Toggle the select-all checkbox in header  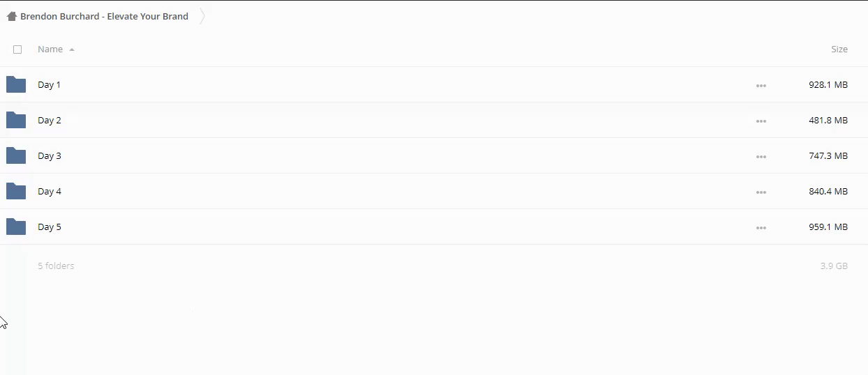[x=17, y=49]
